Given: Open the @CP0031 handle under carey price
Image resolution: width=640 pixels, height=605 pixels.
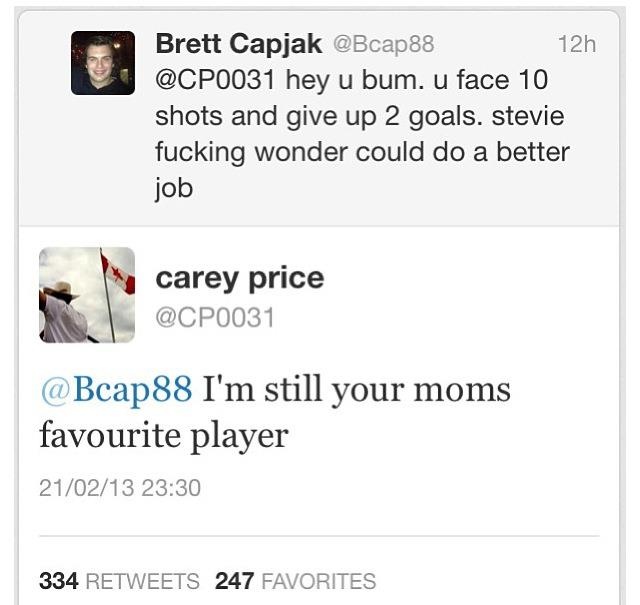Looking at the screenshot, I should (x=215, y=317).
